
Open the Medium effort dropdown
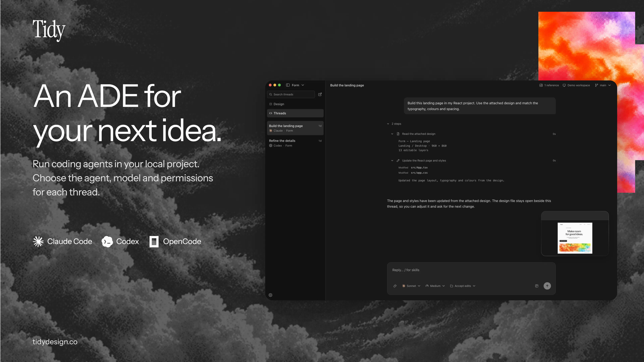coord(435,286)
